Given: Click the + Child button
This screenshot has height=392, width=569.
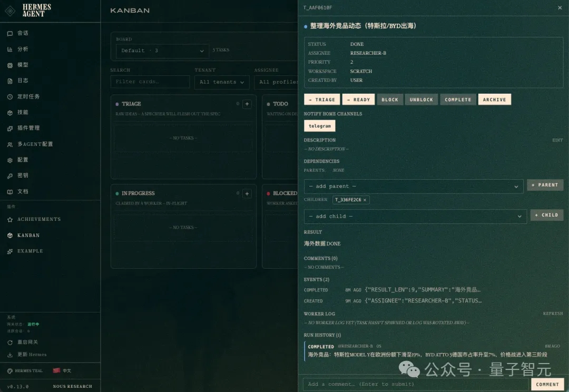Looking at the screenshot, I should coord(547,215).
